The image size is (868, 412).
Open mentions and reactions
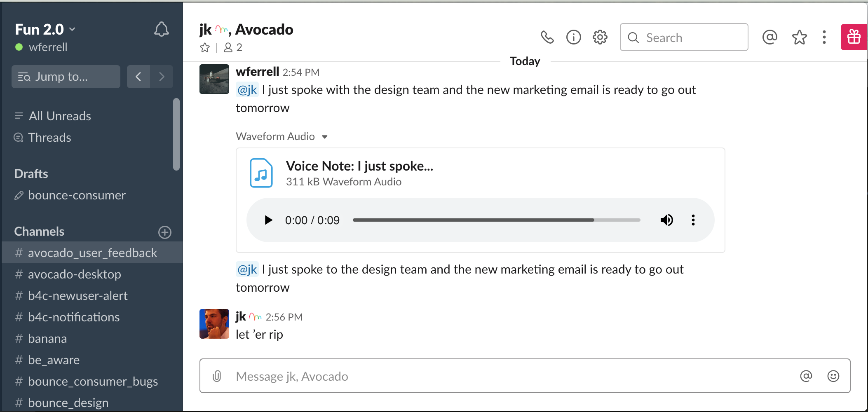pos(769,37)
